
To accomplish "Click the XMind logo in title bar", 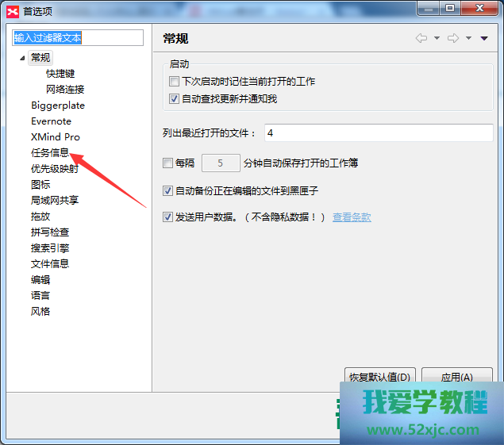I will pyautogui.click(x=11, y=9).
